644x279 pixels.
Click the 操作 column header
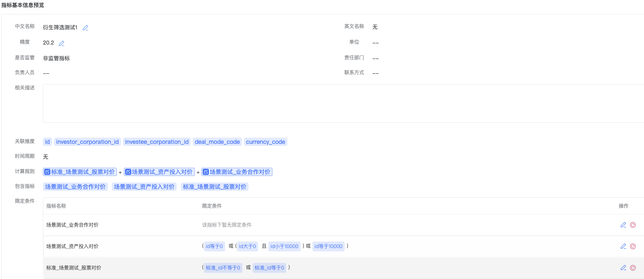point(623,206)
